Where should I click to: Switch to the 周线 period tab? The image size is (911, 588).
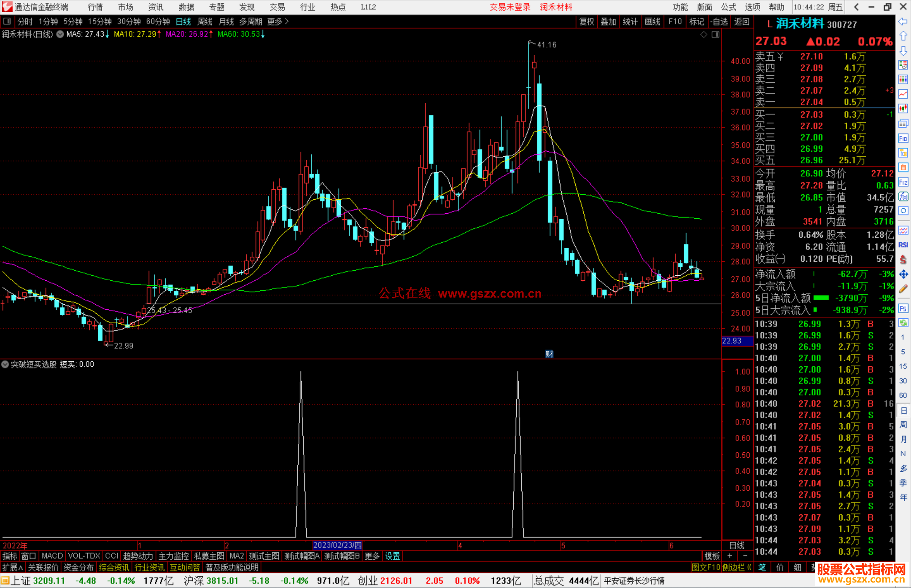click(205, 21)
